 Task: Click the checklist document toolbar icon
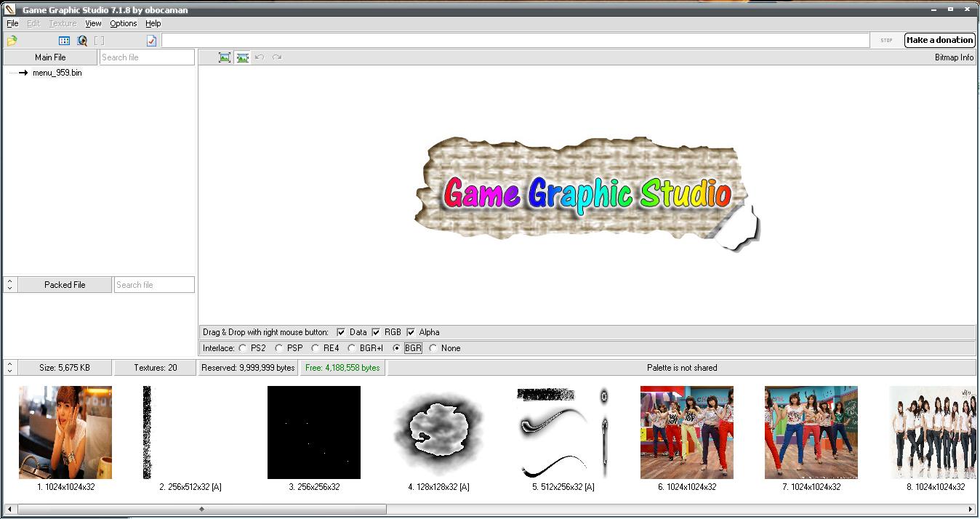tap(151, 41)
